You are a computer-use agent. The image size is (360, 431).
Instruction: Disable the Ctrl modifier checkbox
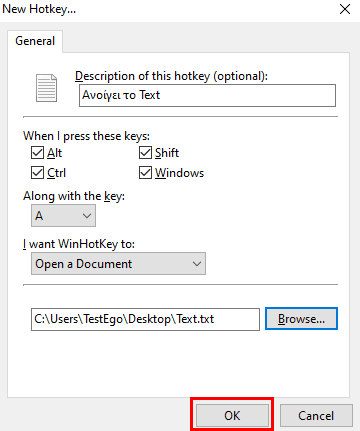point(37,173)
